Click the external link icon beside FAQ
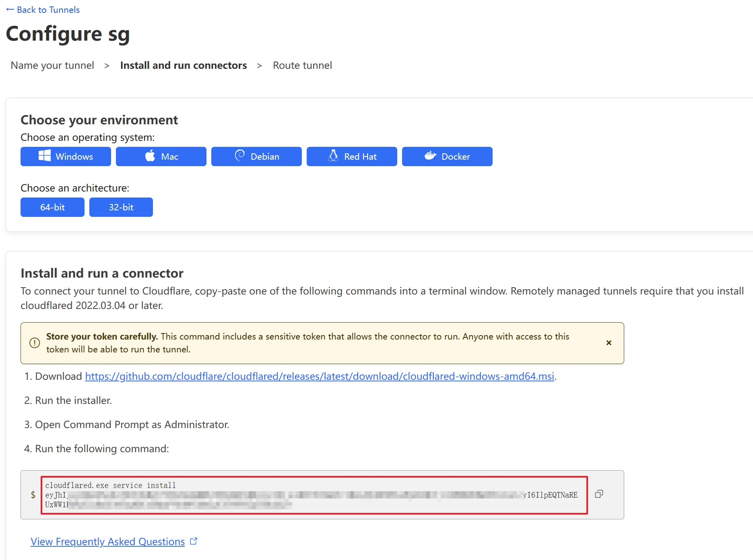This screenshot has width=753, height=560. [x=194, y=541]
